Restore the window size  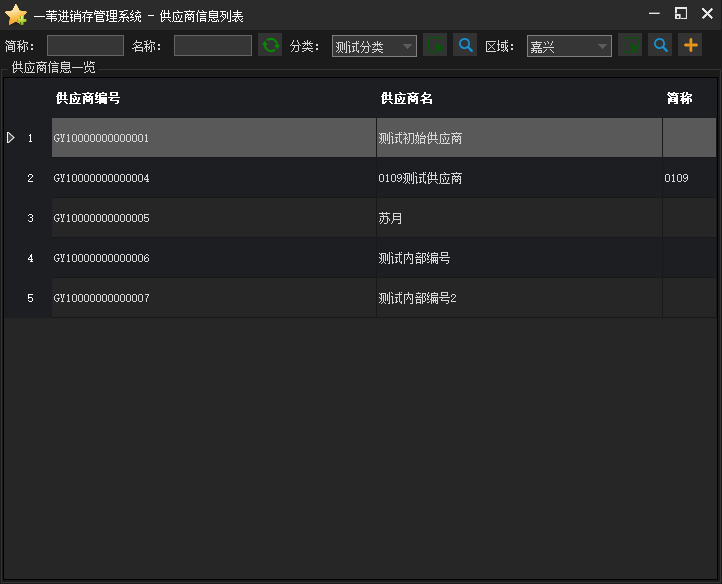pos(681,13)
